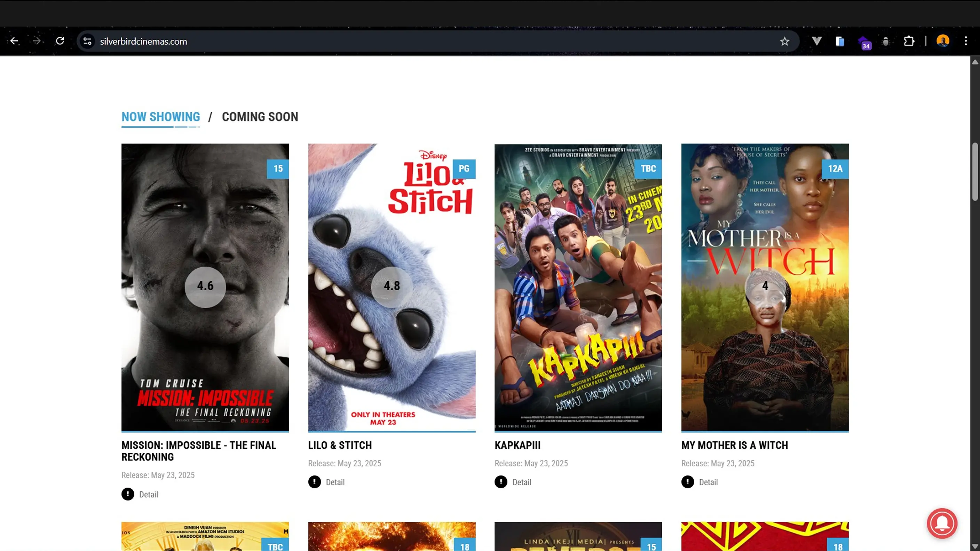Image resolution: width=980 pixels, height=551 pixels.
Task: Open Detail link for My Mother Is A Witch
Action: (x=708, y=482)
